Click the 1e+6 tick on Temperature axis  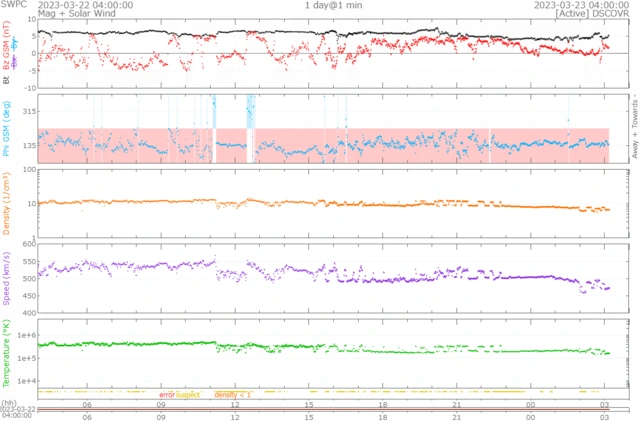pos(27,335)
